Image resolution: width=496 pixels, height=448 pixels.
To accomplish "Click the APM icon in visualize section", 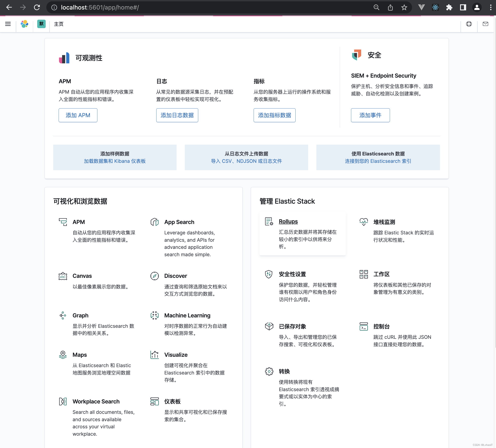I will pos(63,222).
